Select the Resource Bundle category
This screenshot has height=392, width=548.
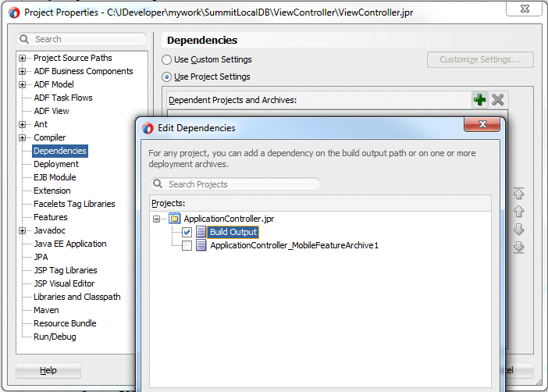point(65,323)
